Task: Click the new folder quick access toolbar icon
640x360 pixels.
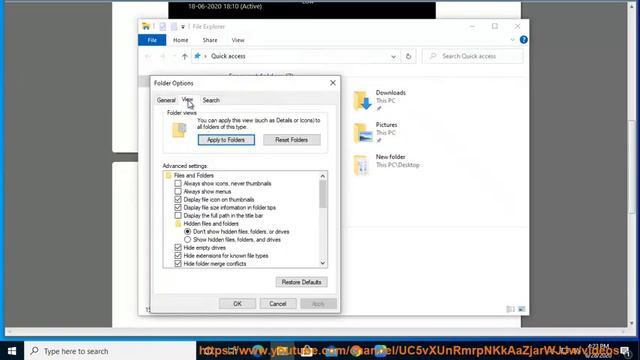Action: [173, 27]
